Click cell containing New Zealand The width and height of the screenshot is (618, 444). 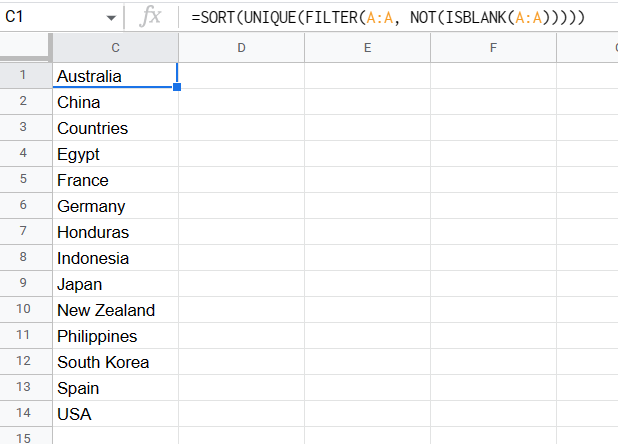(x=115, y=310)
